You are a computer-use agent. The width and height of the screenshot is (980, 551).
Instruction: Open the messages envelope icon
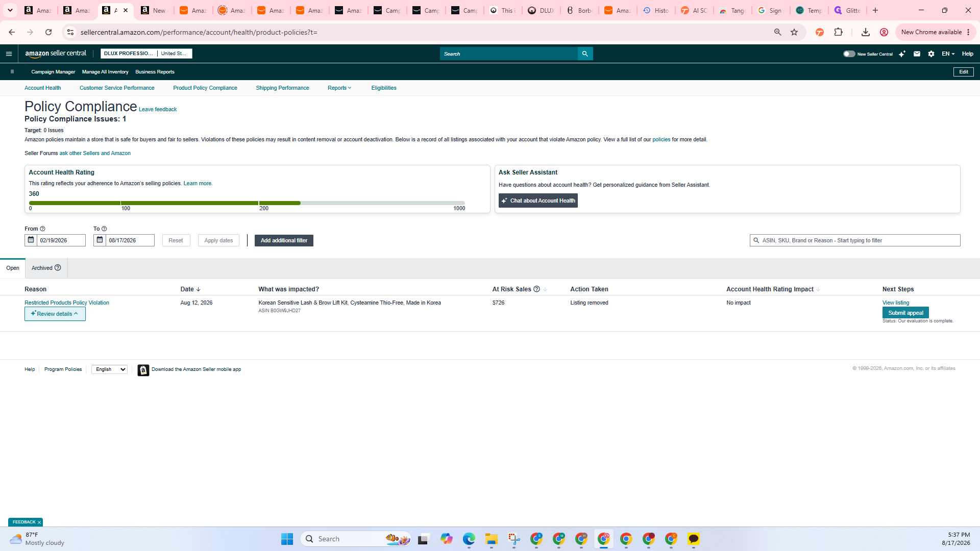pyautogui.click(x=917, y=54)
